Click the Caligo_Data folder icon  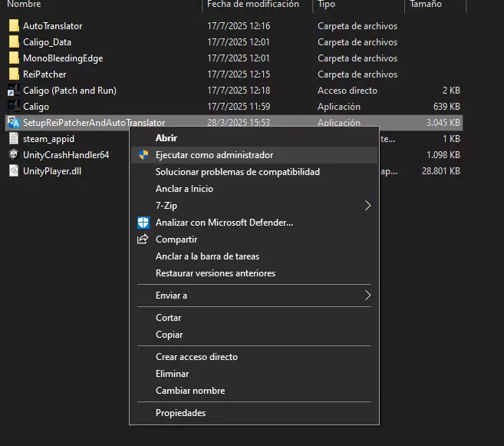click(x=13, y=42)
